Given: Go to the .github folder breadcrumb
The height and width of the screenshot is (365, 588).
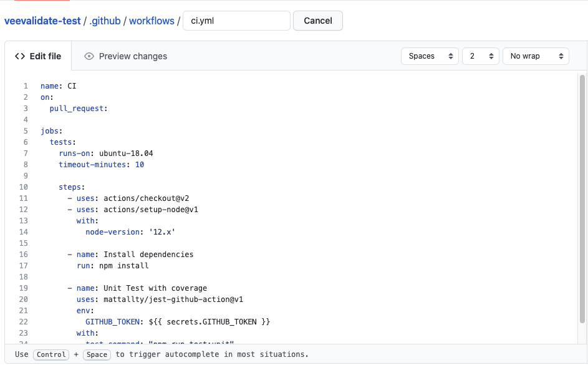Looking at the screenshot, I should coord(105,21).
